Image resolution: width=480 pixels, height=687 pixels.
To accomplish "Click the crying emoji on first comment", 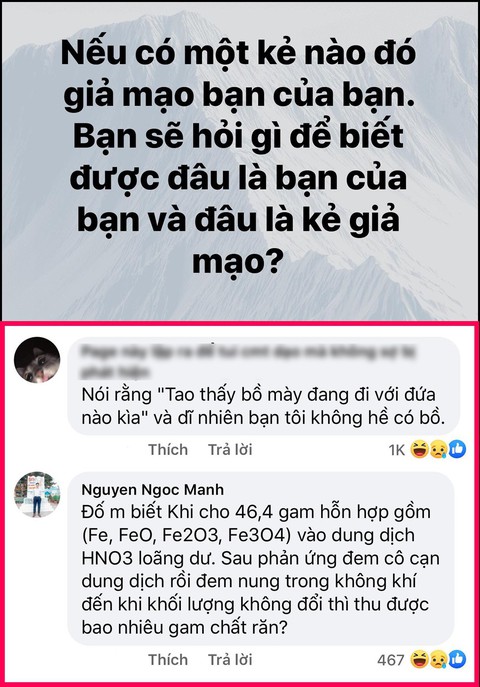I will point(438,449).
